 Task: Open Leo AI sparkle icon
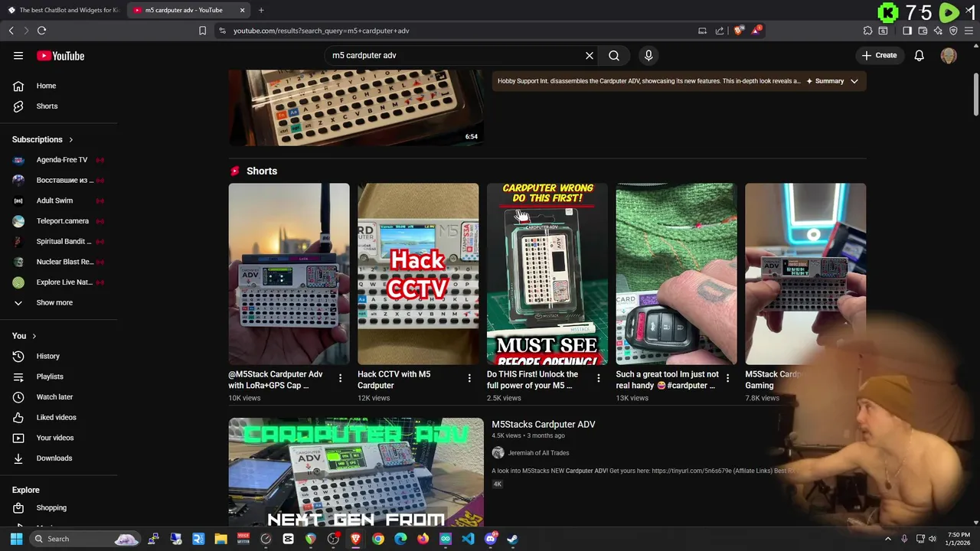(x=938, y=31)
